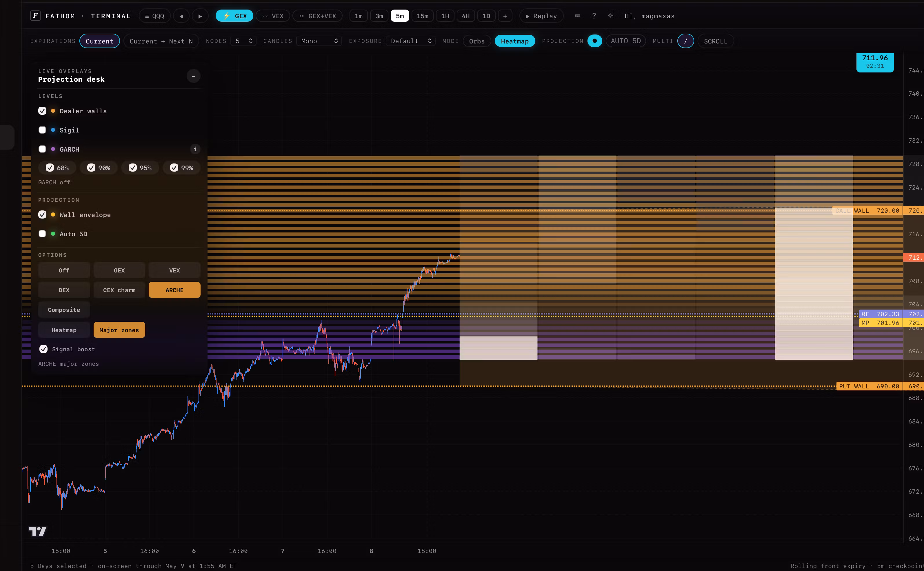Enable the Auto 5D projection checkbox
The image size is (924, 571).
42,234
